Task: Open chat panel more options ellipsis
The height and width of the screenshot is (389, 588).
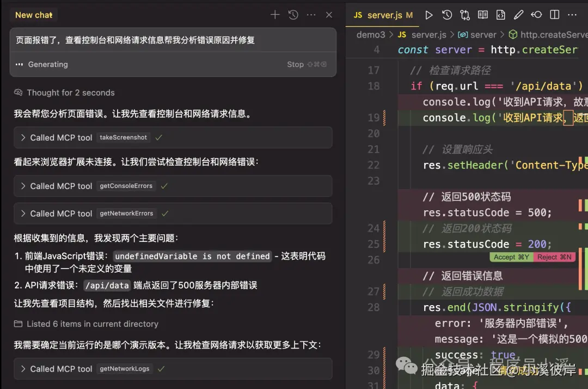Action: 311,15
